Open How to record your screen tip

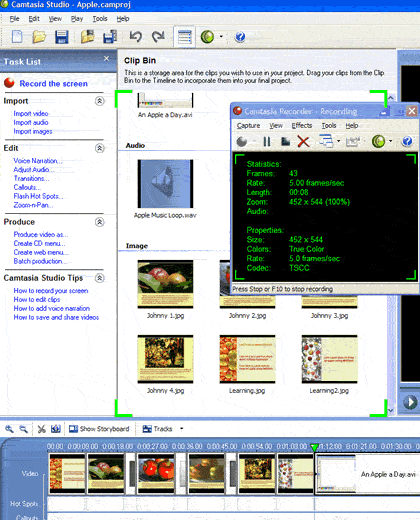tap(51, 291)
